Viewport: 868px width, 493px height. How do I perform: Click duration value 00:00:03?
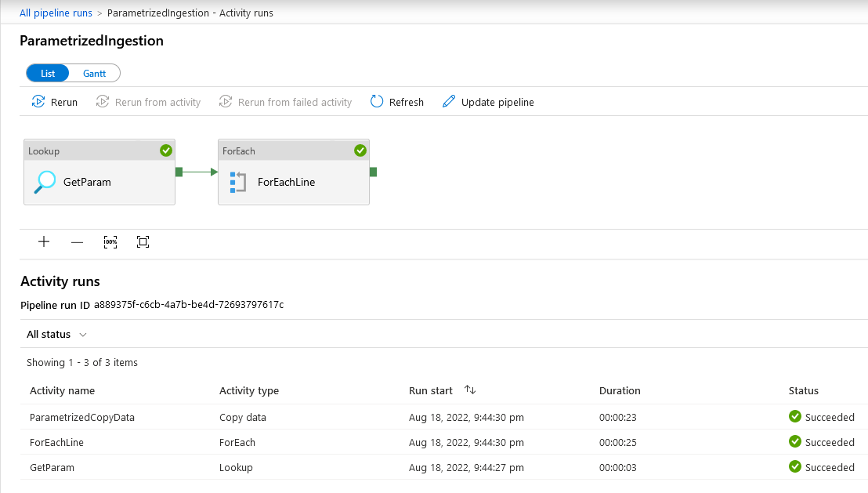pyautogui.click(x=618, y=467)
